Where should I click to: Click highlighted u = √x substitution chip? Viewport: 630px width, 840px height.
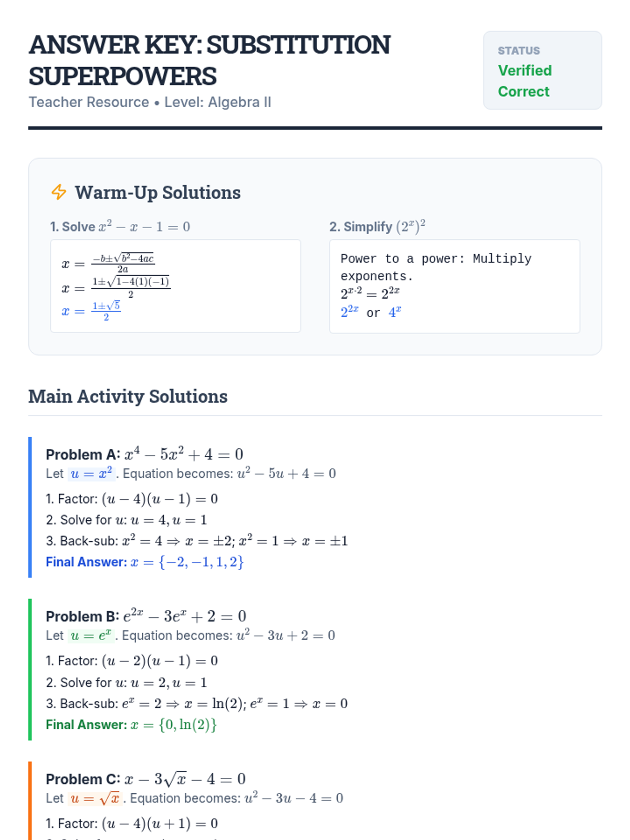point(95,798)
